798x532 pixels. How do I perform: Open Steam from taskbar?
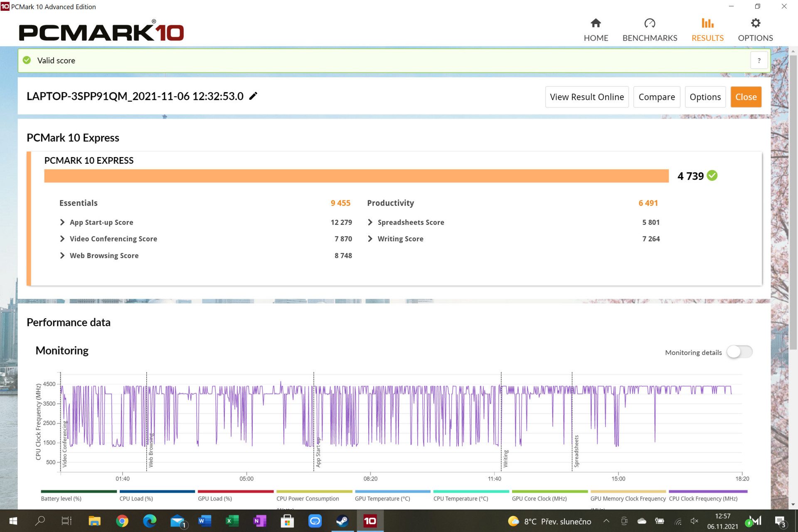coord(342,521)
